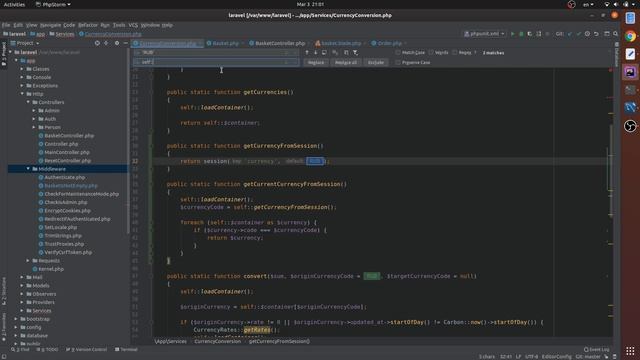
Task: Open Activities overview
Action: click(x=14, y=4)
